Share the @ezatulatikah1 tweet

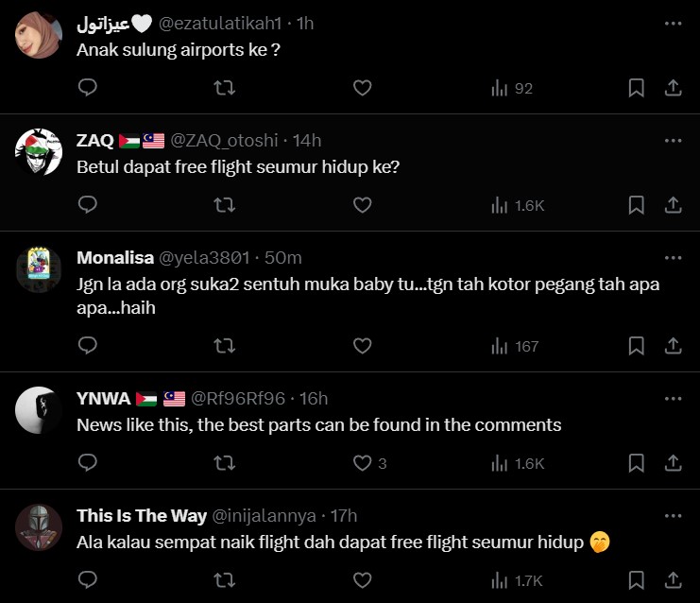pos(674,88)
